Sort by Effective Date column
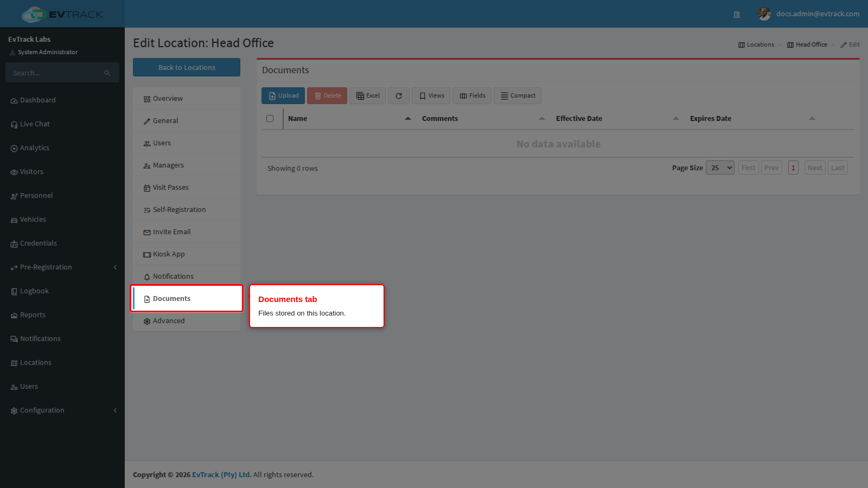The image size is (868, 488). point(617,119)
